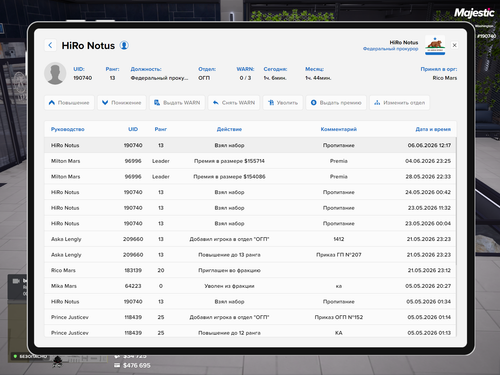The image size is (500, 375).
Task: Click the Приглашен во фракцию entry
Action: coord(229,270)
